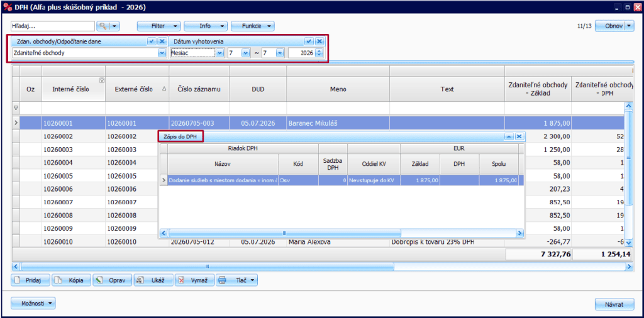Open the Možnosti options dropdown
644x318 pixels.
pos(33,303)
